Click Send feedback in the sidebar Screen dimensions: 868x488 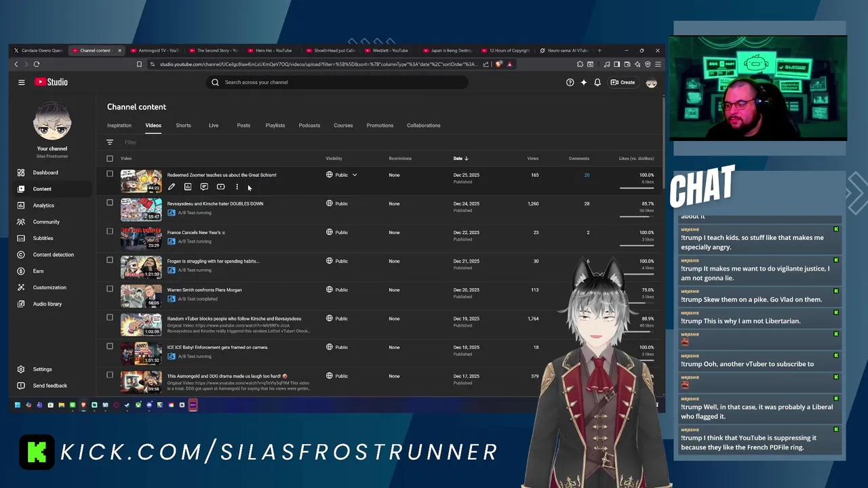[50, 386]
